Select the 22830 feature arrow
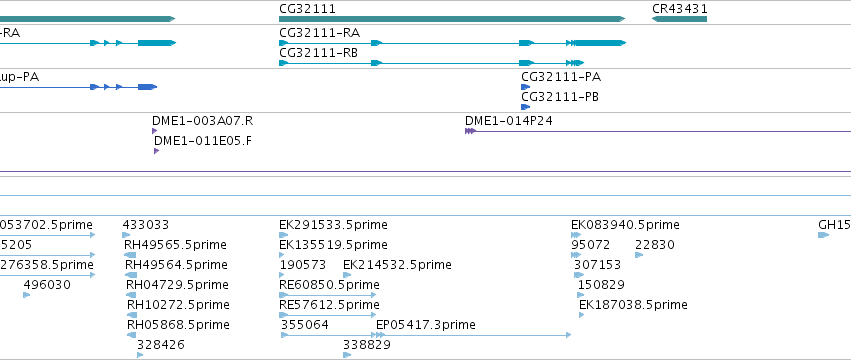The image size is (851, 360). (x=639, y=255)
